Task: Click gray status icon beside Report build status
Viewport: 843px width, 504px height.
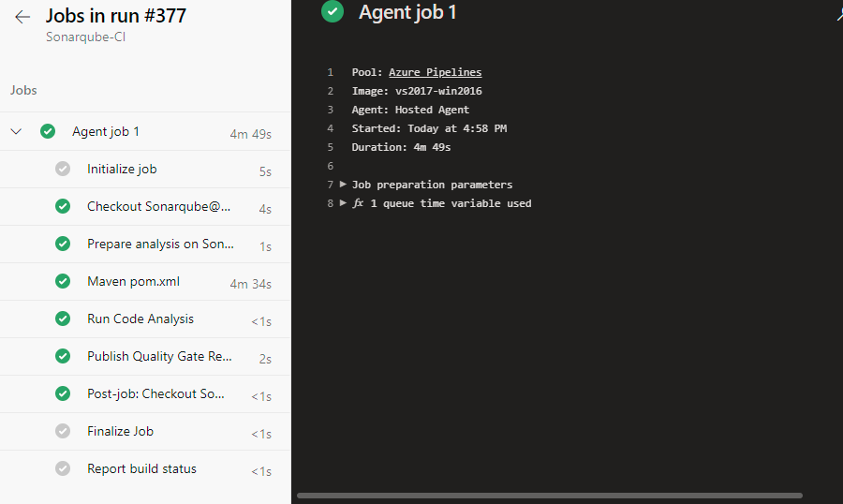Action: (63, 469)
